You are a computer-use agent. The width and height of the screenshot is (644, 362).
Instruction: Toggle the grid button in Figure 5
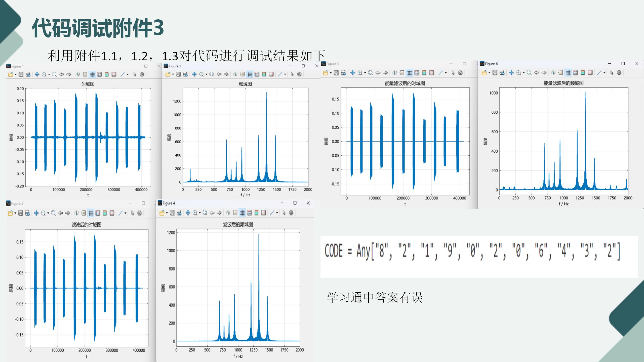pyautogui.click(x=410, y=73)
